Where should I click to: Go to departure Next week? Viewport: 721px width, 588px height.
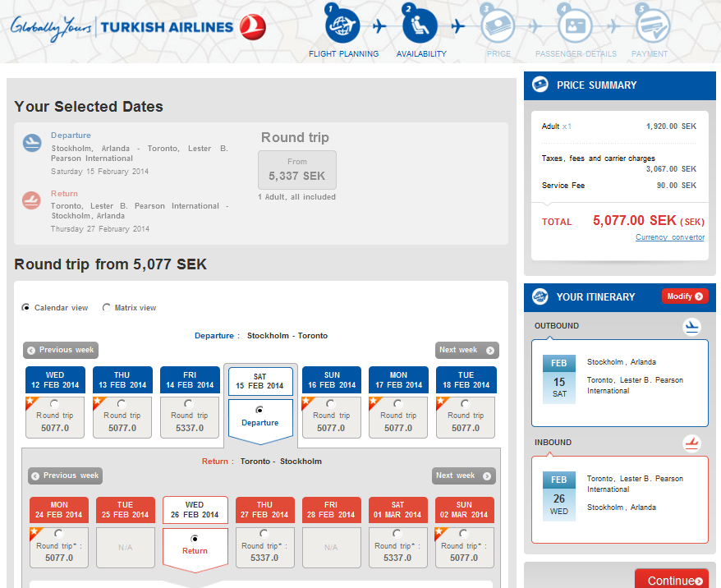pyautogui.click(x=466, y=350)
